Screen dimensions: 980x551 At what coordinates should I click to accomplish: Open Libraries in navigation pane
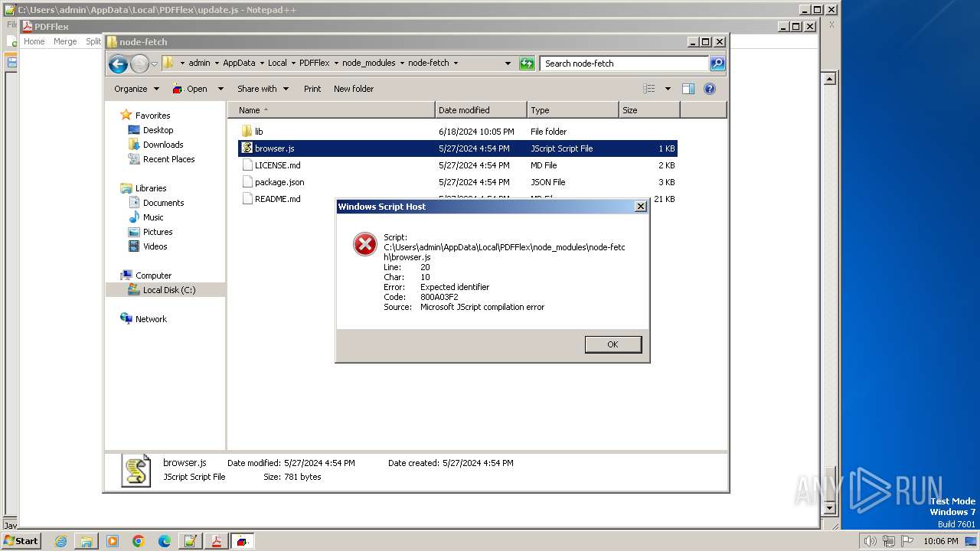(x=151, y=188)
